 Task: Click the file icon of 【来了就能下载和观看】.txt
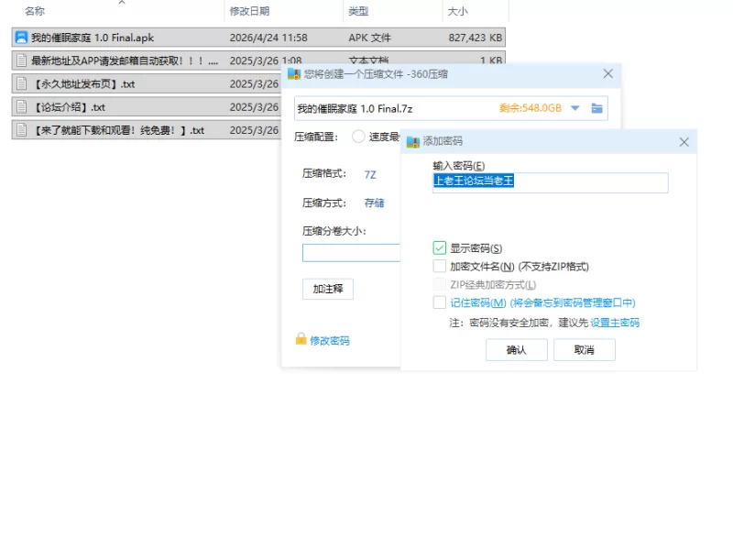[x=21, y=129]
